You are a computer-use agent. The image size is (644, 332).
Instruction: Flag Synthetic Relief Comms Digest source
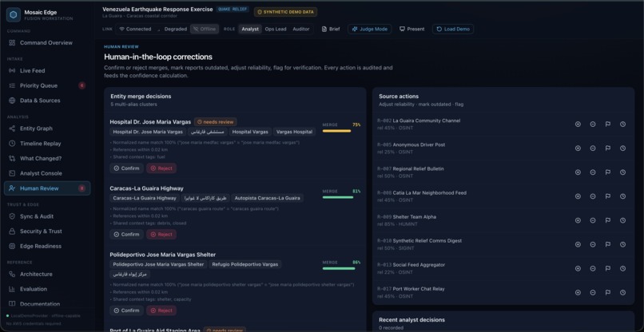[608, 244]
